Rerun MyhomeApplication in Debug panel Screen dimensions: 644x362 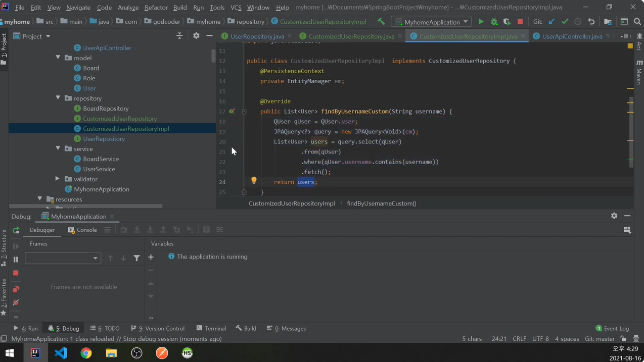click(16, 230)
